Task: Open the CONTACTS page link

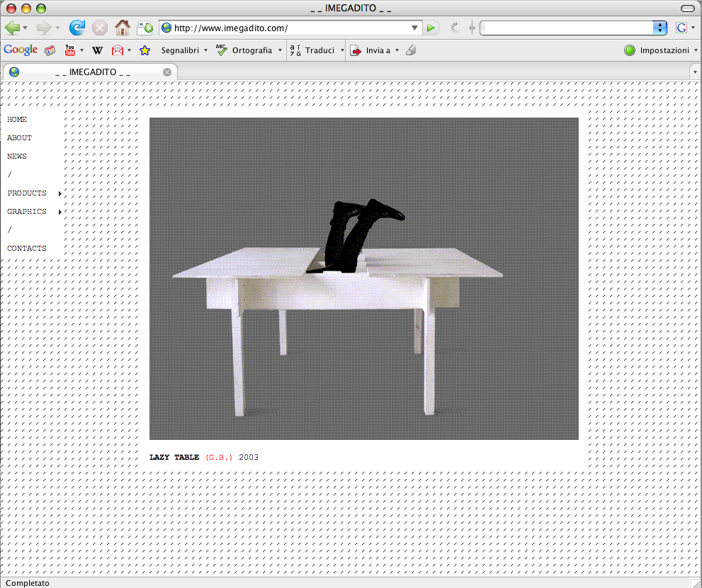Action: pyautogui.click(x=27, y=248)
